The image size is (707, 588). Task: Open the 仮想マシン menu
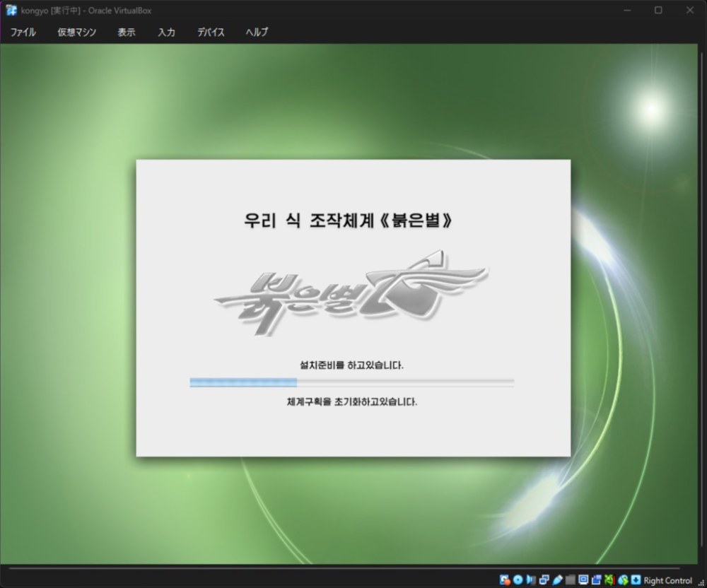76,32
